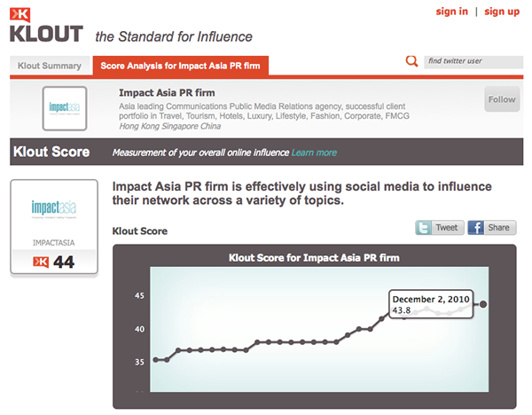This screenshot has height=415, width=532.
Task: Click the sign in link
Action: (451, 12)
